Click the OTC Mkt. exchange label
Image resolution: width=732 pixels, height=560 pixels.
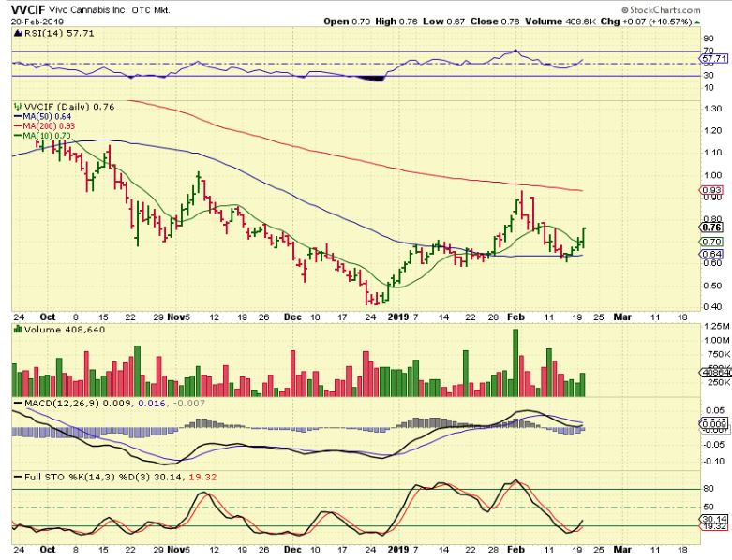pos(150,10)
